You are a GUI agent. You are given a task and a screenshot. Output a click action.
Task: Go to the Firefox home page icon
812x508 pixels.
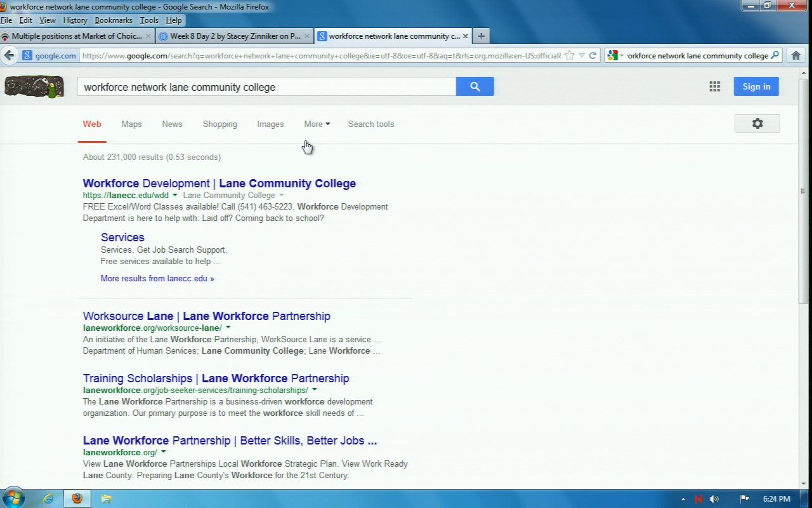tap(796, 56)
